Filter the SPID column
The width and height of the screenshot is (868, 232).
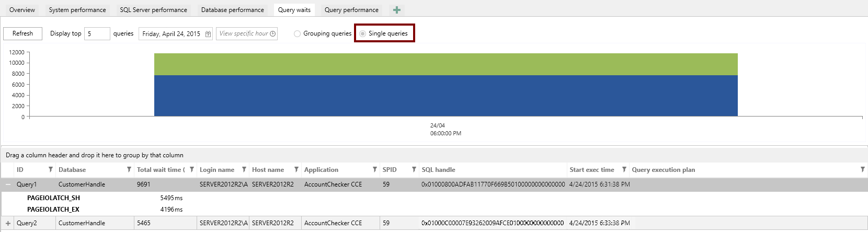(414, 170)
